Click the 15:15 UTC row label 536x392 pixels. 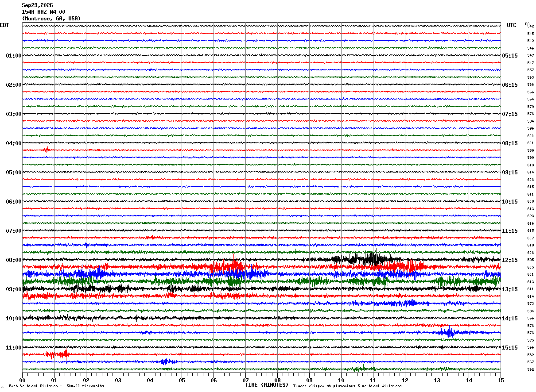(x=510, y=347)
